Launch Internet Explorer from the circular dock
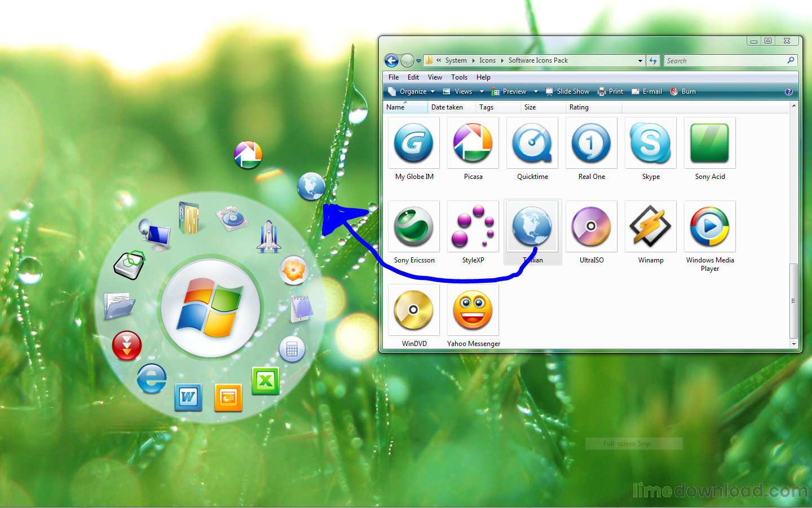 pyautogui.click(x=152, y=378)
